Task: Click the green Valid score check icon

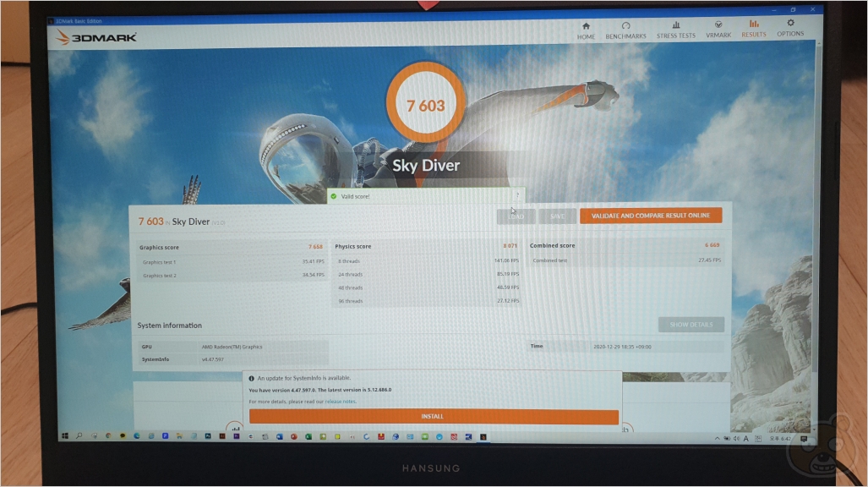Action: tap(333, 196)
